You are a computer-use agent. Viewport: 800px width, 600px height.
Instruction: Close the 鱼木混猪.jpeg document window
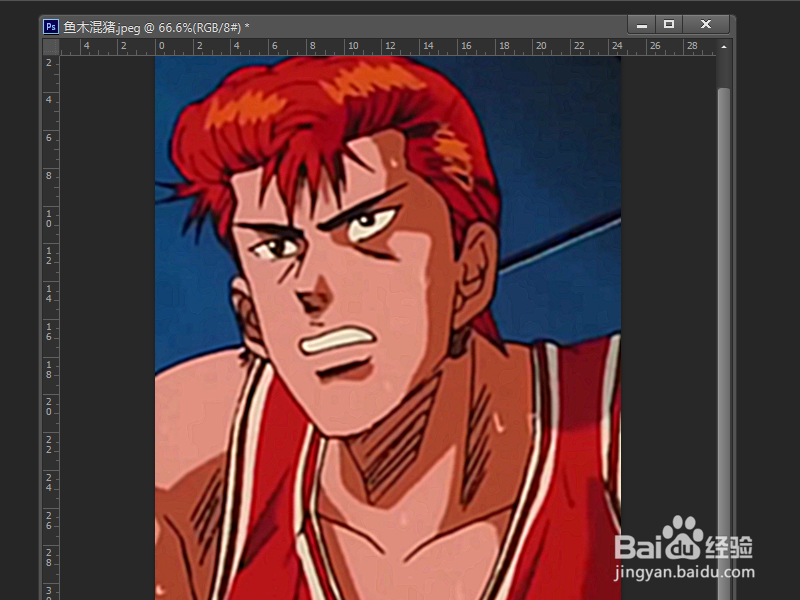(x=706, y=24)
